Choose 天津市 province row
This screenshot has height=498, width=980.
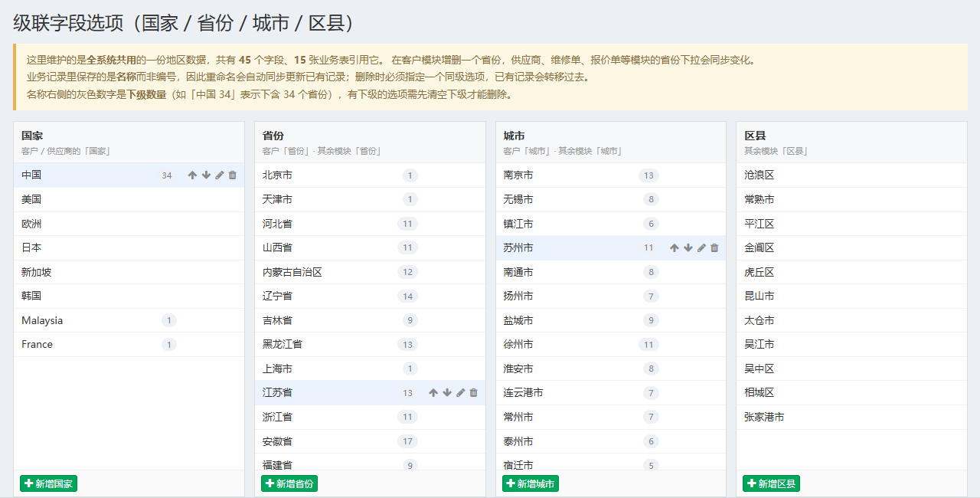point(370,199)
